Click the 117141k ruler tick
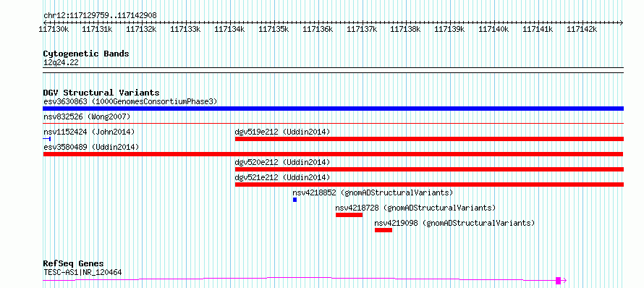This screenshot has width=644, height=288. (x=538, y=29)
